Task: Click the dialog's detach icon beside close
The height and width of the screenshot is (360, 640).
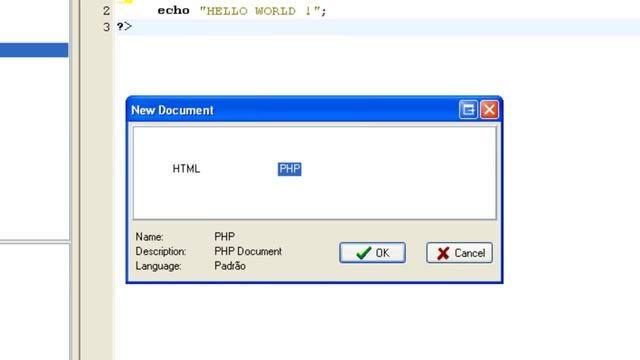Action: point(468,109)
